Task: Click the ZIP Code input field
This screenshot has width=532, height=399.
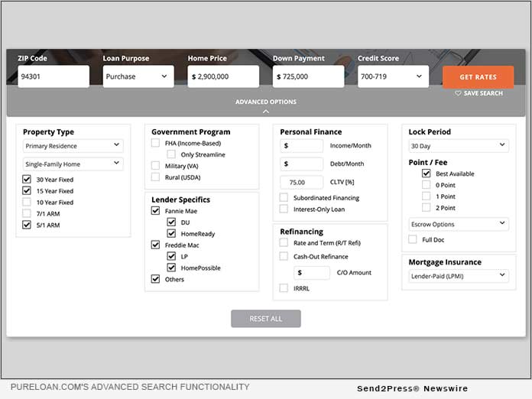Action: tap(54, 76)
